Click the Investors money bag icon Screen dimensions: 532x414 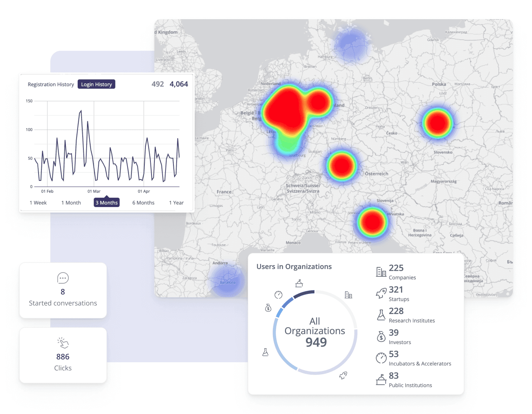[x=381, y=336]
